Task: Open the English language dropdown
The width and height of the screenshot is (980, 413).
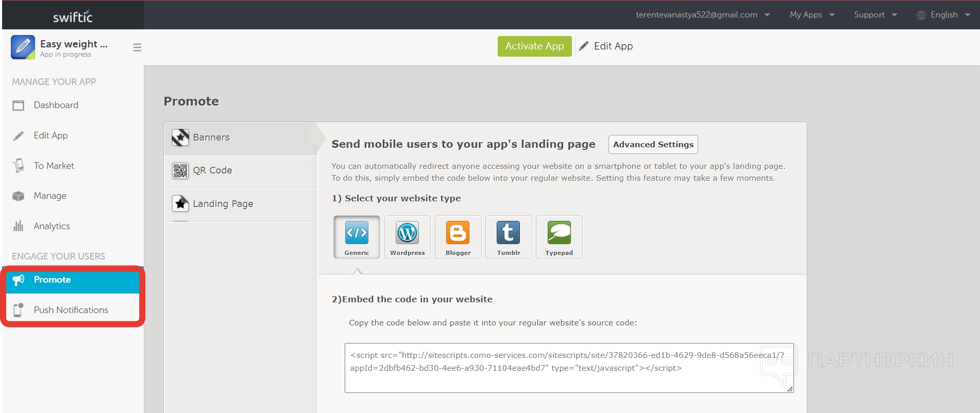Action: click(x=943, y=15)
